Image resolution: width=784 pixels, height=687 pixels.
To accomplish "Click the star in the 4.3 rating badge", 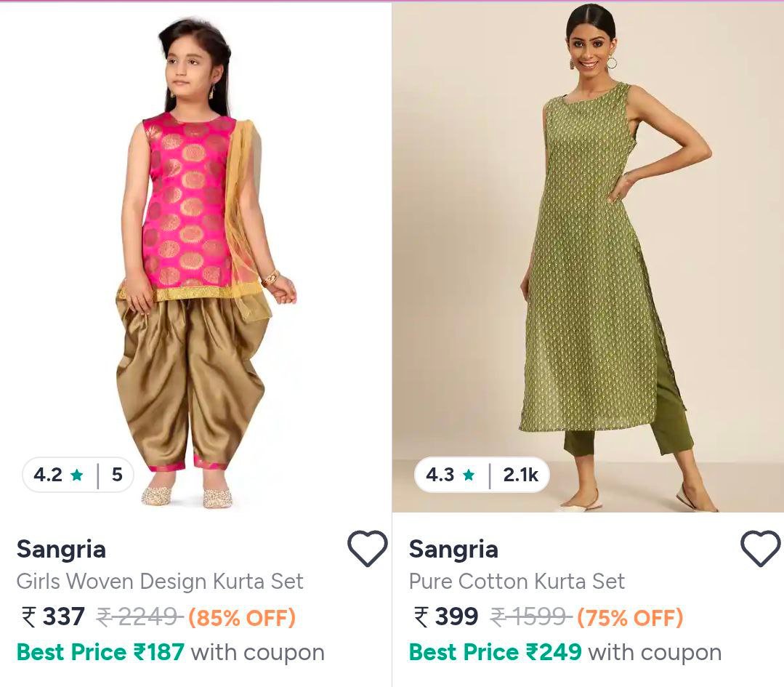I will (x=469, y=475).
